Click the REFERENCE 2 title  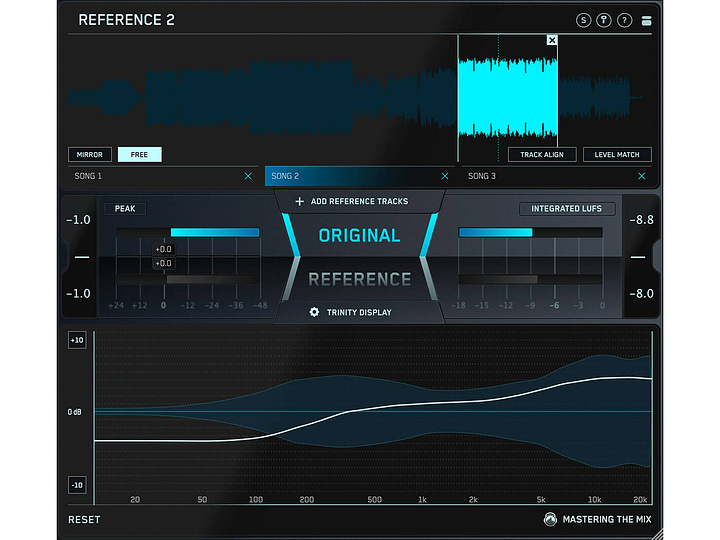(x=126, y=20)
